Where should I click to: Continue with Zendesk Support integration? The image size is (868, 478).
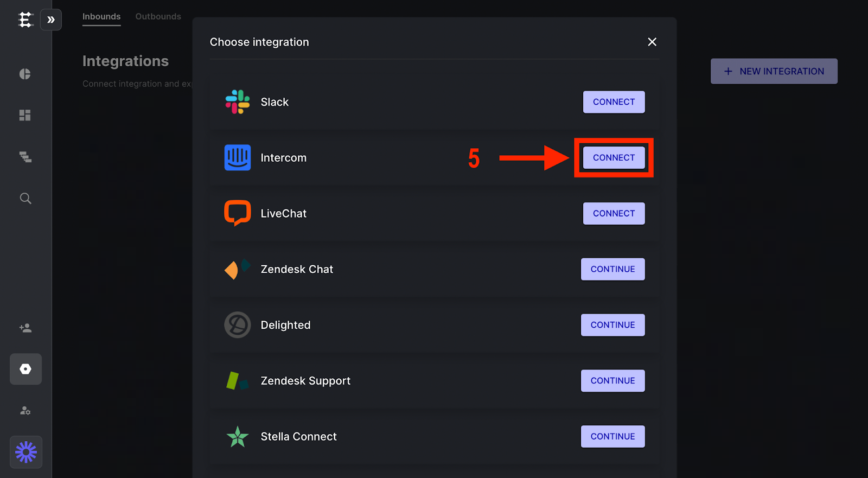pos(612,381)
